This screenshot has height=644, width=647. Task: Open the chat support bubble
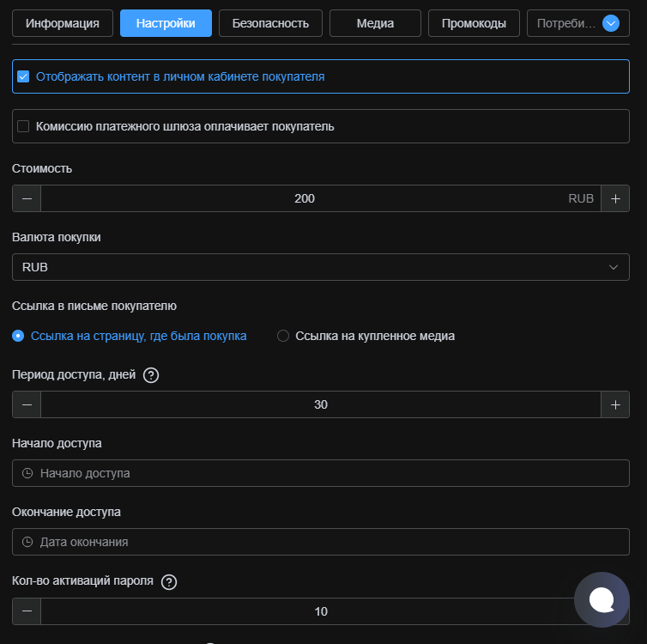click(x=602, y=599)
